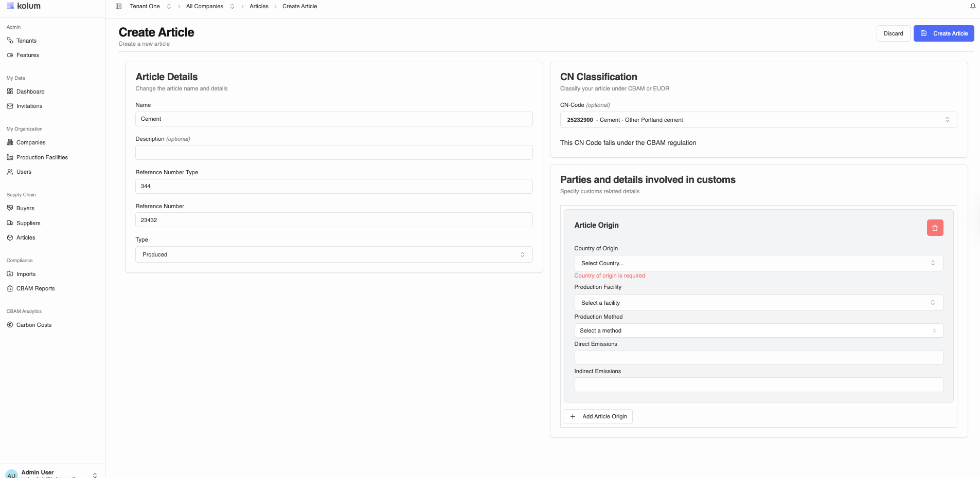Focus the Description input field
980x478 pixels.
pos(333,153)
